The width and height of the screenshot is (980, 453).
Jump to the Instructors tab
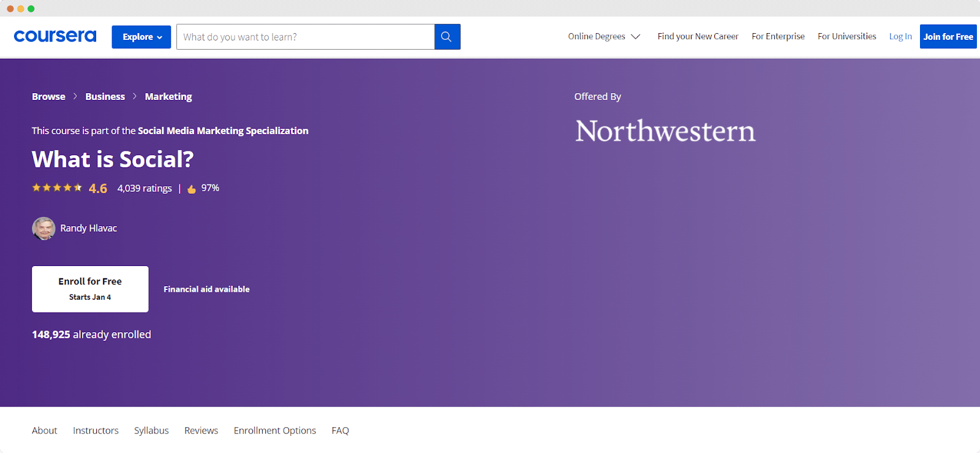[x=96, y=431]
